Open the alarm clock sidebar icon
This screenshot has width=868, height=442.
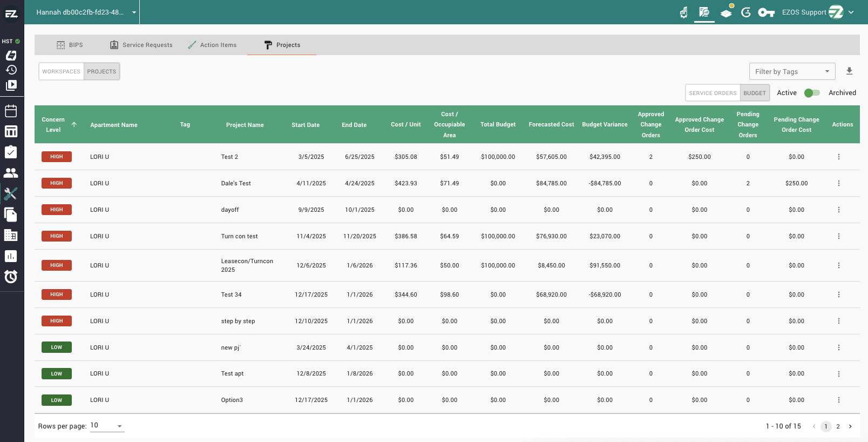(x=11, y=277)
